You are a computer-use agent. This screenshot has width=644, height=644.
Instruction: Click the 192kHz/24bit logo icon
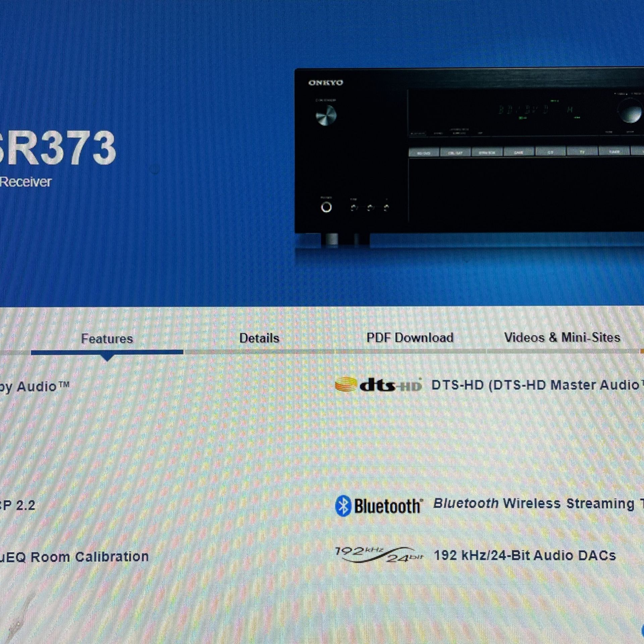coord(379,555)
